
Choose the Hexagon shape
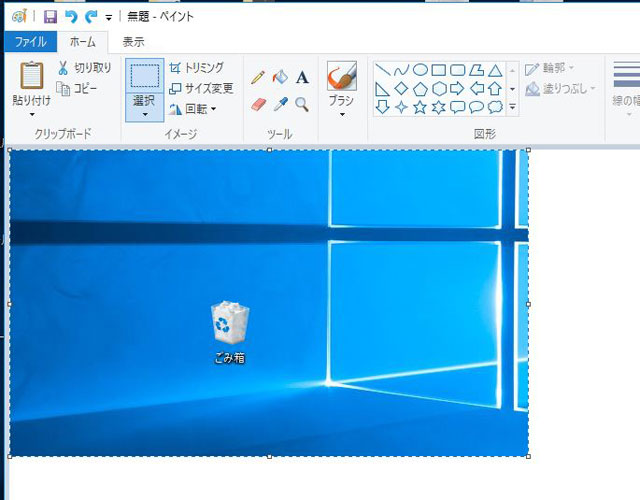point(439,89)
